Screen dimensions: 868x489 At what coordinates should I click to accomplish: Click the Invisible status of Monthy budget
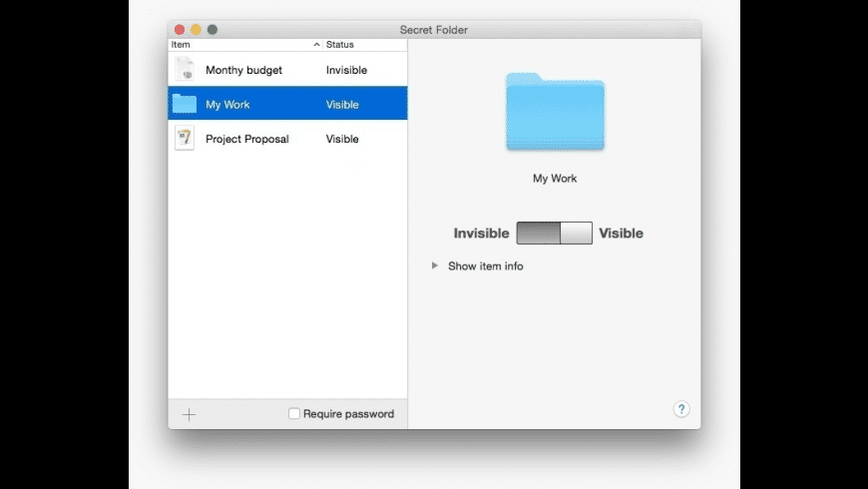[346, 70]
